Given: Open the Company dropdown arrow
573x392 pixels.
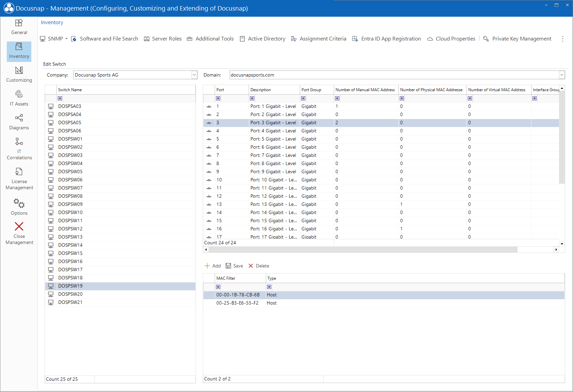Looking at the screenshot, I should point(194,75).
